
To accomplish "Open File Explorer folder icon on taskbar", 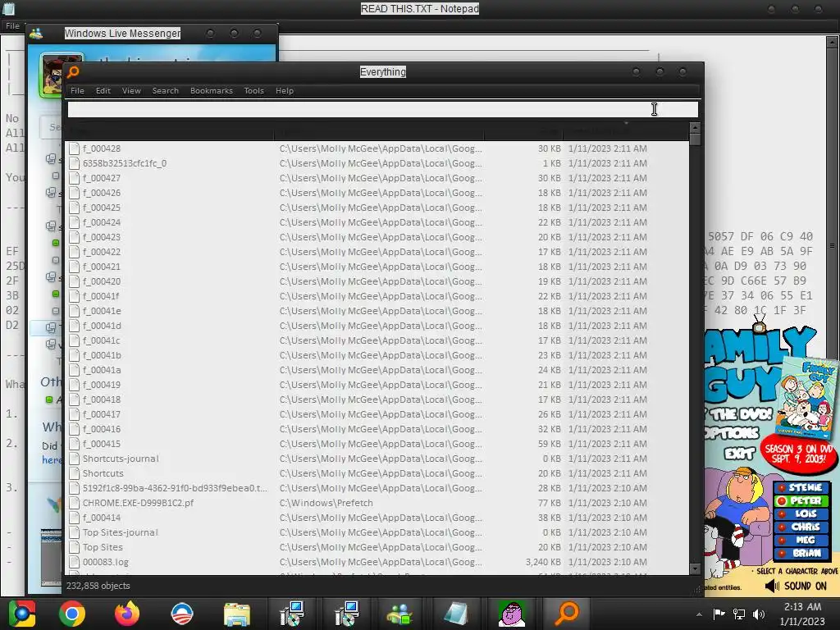I will 237,614.
